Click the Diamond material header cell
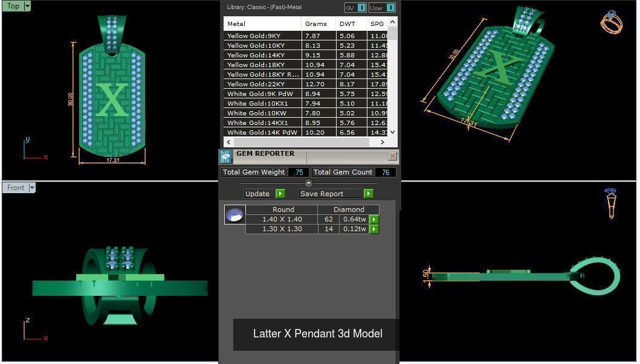This screenshot has height=364, width=640. pyautogui.click(x=349, y=209)
